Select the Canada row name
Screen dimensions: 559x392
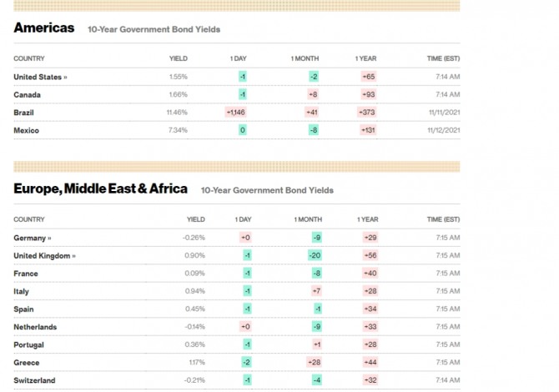pos(27,95)
